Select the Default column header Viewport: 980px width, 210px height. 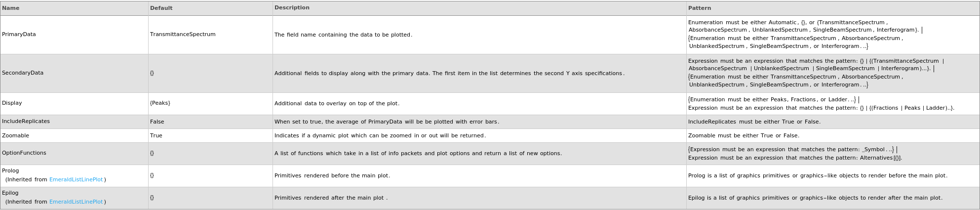(161, 8)
